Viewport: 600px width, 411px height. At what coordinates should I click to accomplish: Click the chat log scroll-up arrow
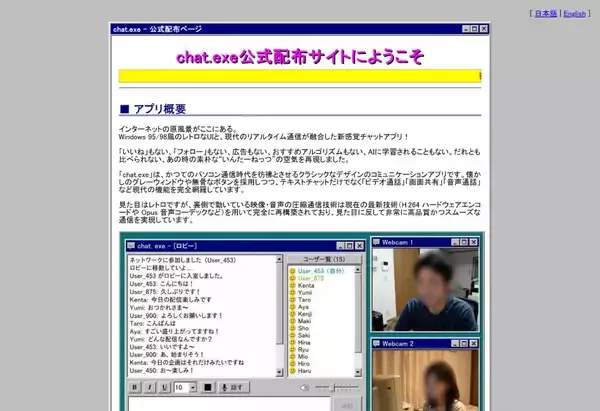click(x=279, y=259)
